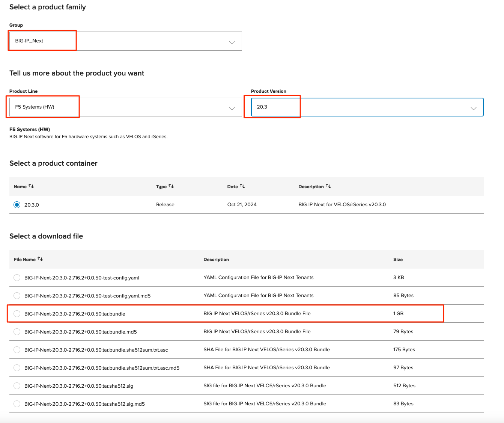Click the BIG-IP_Next group field value
Screen dimensions: 504x423
29,41
